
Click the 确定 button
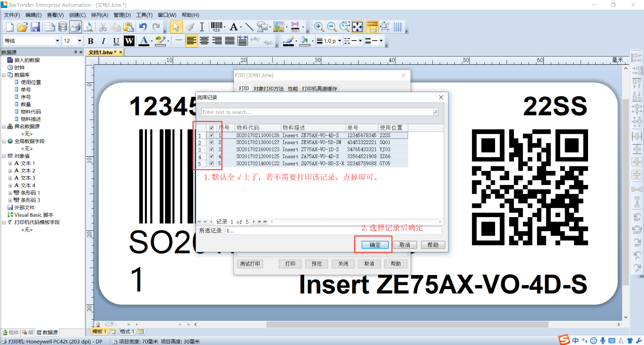click(x=375, y=245)
